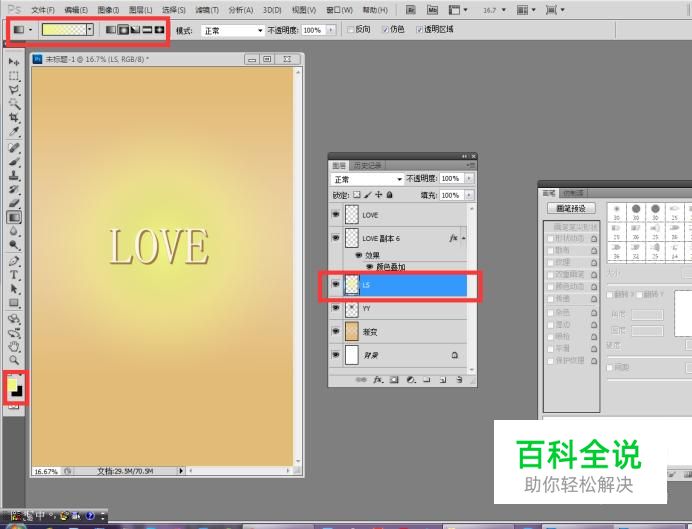Screen dimensions: 692x529
Task: Hide the LS layer
Action: pyautogui.click(x=335, y=285)
